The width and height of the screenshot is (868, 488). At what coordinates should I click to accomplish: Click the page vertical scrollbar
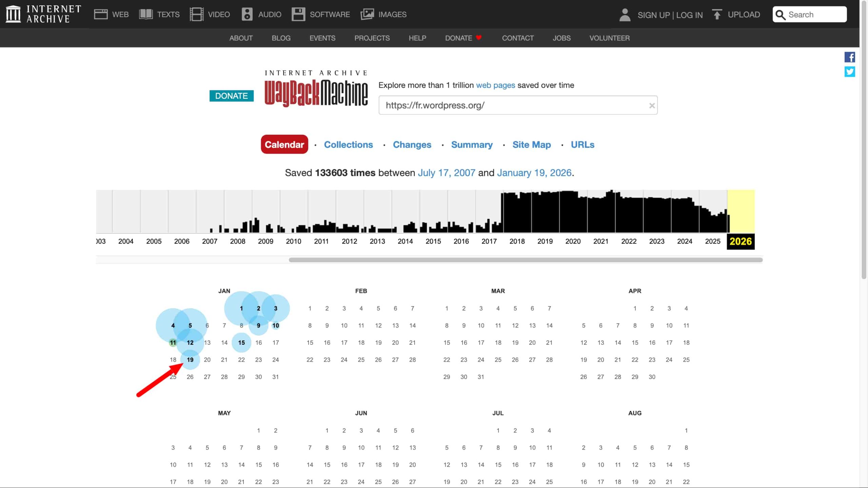[x=864, y=139]
